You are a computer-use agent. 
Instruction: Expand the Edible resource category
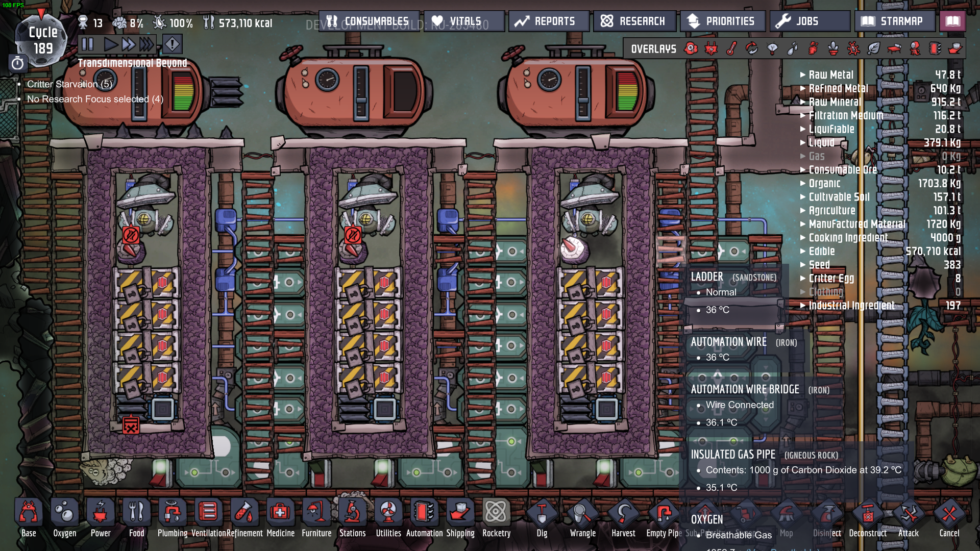coord(821,252)
